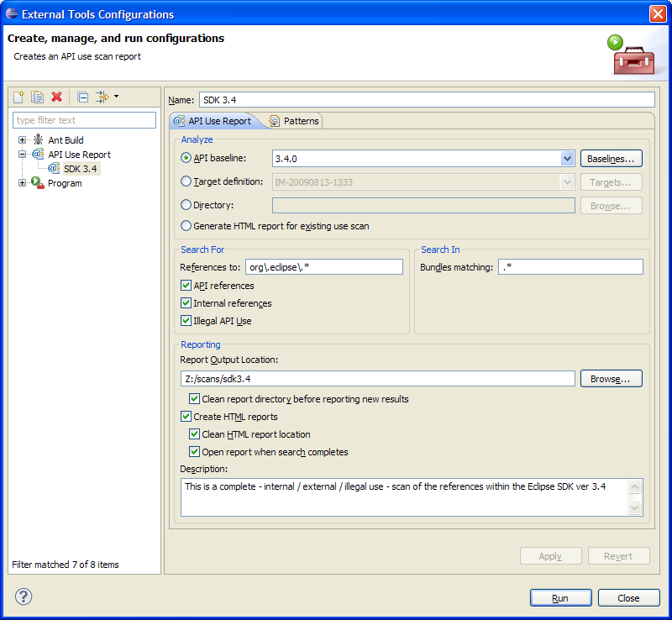
Task: Select the API baseline radio button
Action: [x=186, y=158]
